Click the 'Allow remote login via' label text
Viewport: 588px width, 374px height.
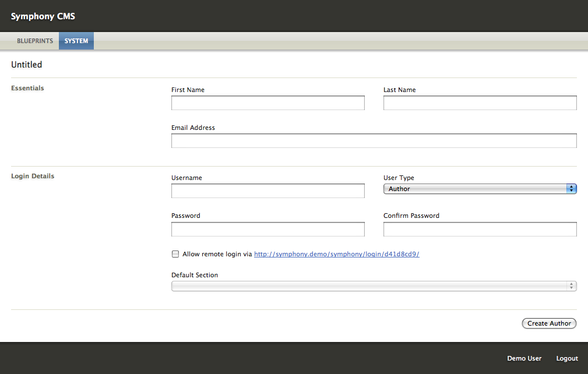click(217, 255)
